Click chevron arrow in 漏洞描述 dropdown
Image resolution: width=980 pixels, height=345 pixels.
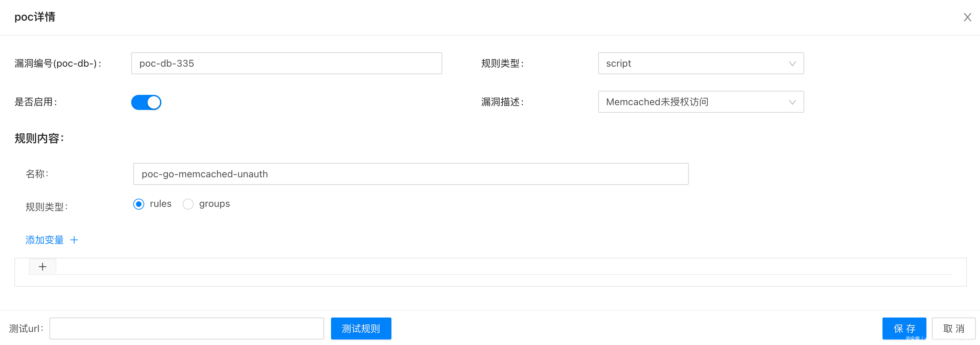click(x=792, y=102)
